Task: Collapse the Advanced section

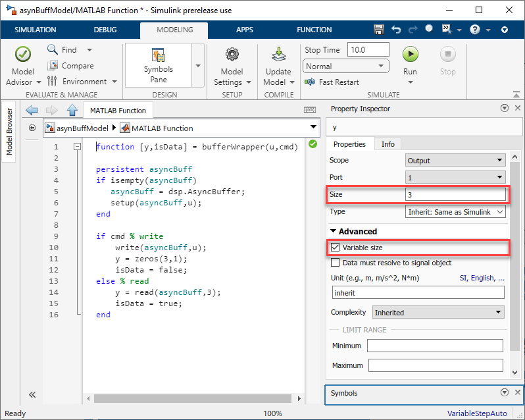Action: [334, 231]
